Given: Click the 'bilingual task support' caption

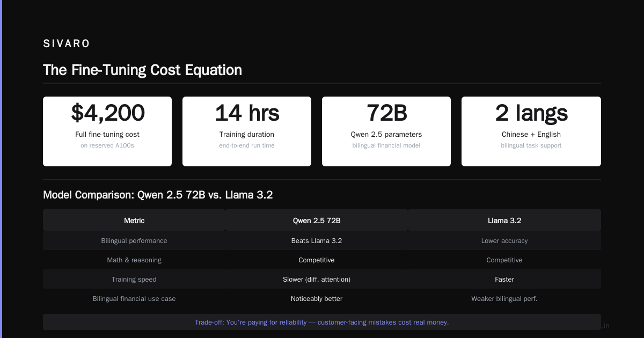Looking at the screenshot, I should coord(531,145).
